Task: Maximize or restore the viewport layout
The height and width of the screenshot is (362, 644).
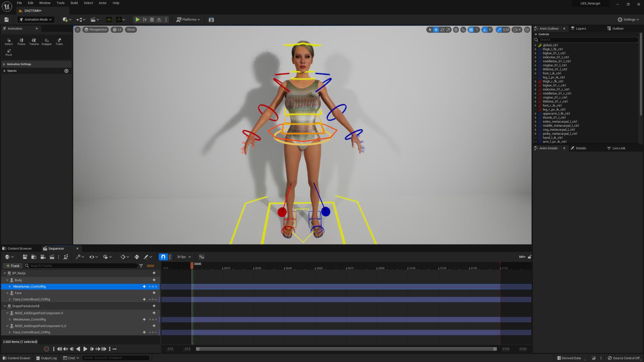Action: (527, 30)
